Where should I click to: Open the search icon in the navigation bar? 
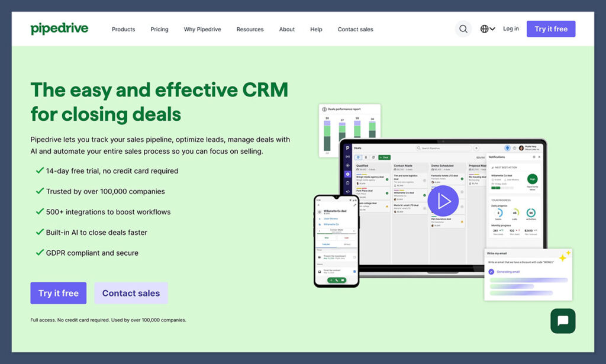pyautogui.click(x=463, y=28)
